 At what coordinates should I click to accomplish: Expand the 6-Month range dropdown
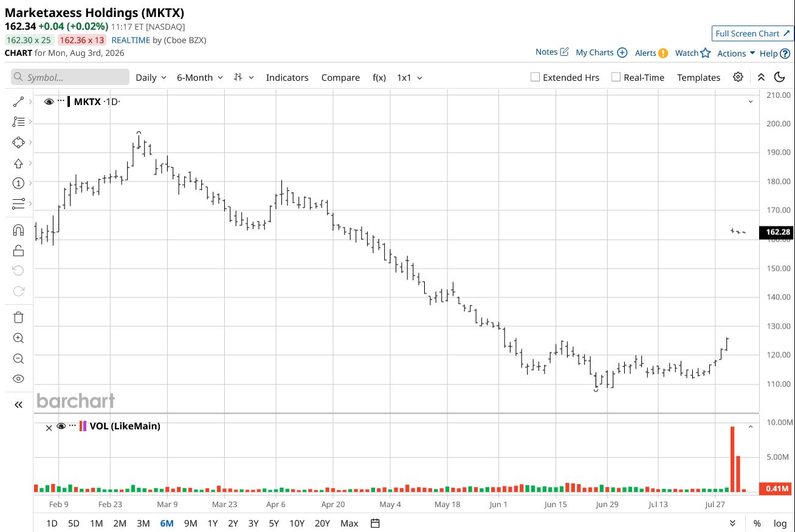(200, 78)
